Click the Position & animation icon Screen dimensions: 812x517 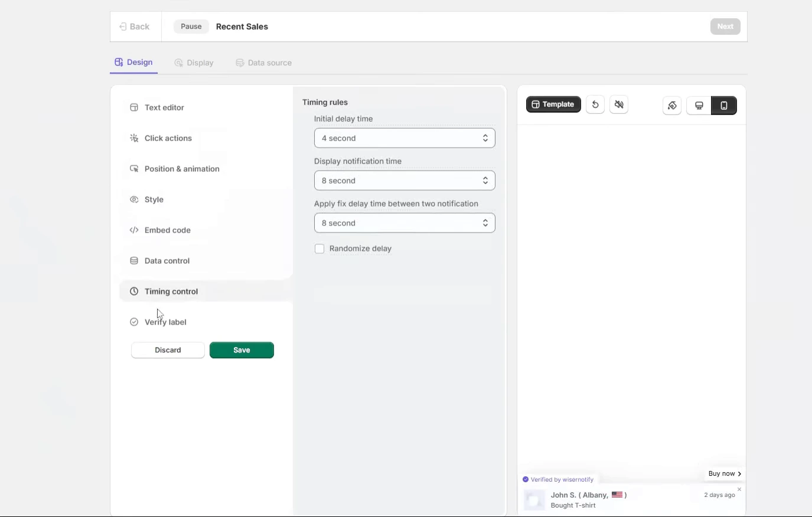tap(134, 169)
